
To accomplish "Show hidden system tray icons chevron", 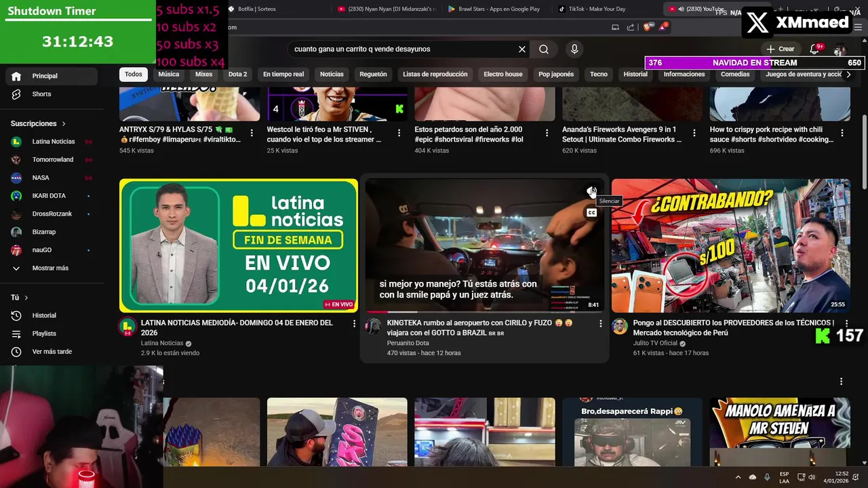I will coord(738,477).
